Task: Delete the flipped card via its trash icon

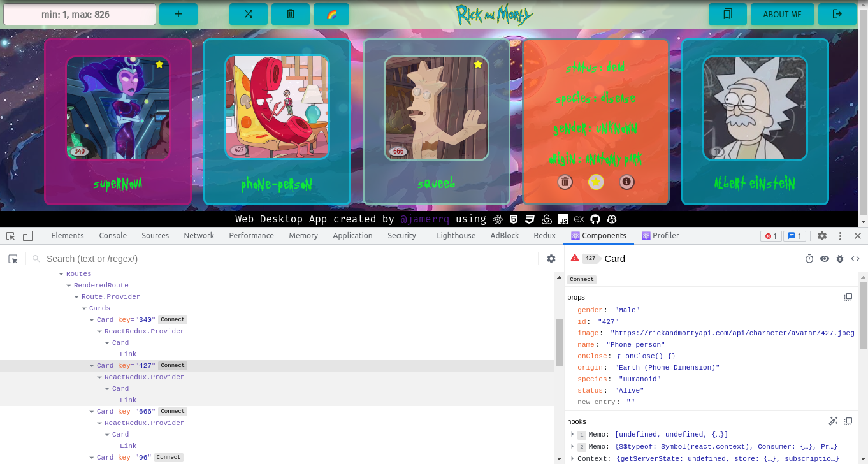Action: pyautogui.click(x=565, y=182)
